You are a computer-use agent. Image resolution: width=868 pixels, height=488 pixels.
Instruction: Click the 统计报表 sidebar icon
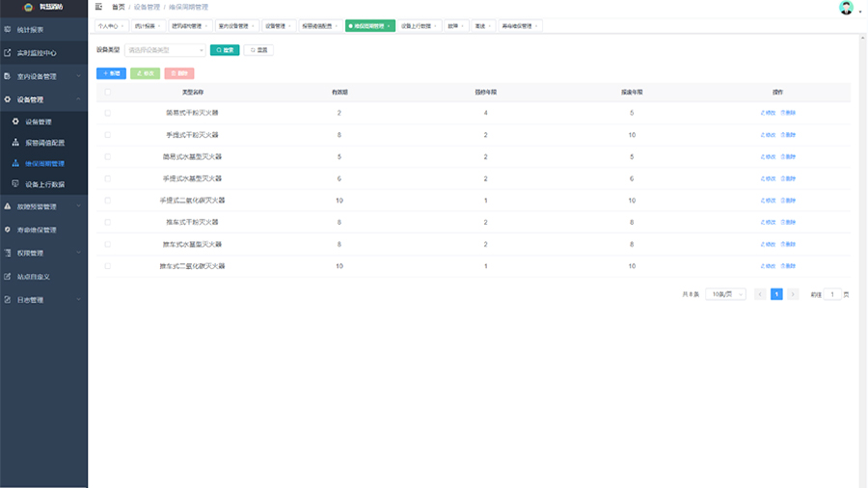pyautogui.click(x=9, y=30)
